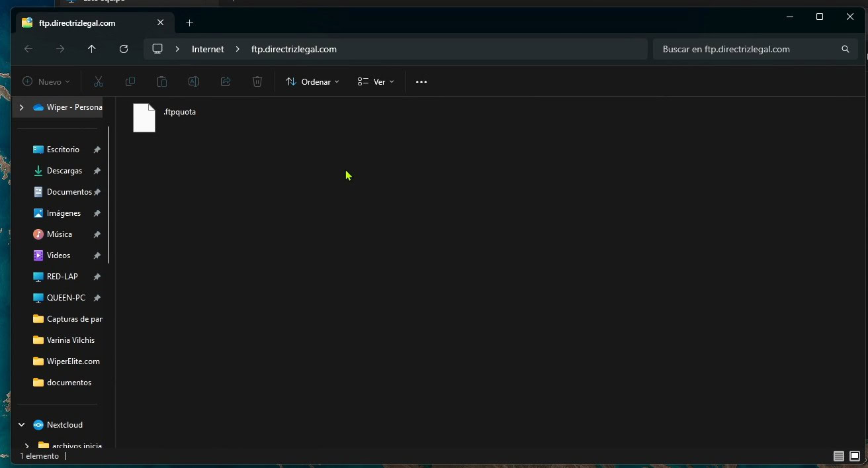The image size is (868, 468).
Task: Close the ftp.directrizlegal.com tab
Action: (x=161, y=23)
